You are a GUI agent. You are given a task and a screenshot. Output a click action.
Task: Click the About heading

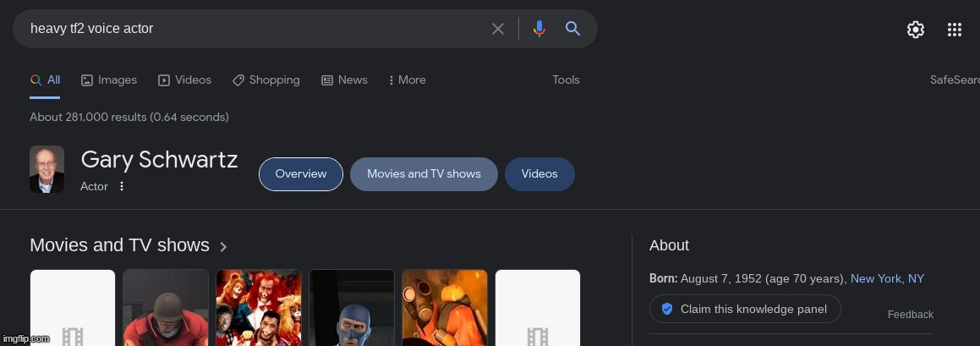(669, 245)
